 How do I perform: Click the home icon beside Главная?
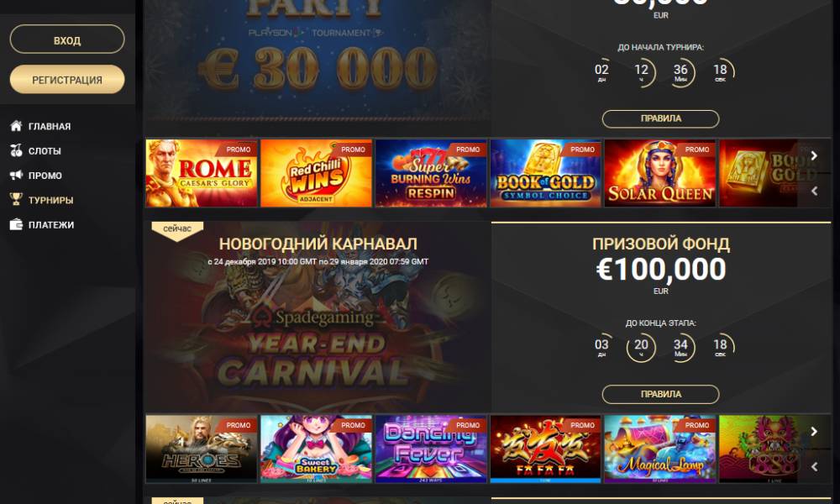coord(16,126)
